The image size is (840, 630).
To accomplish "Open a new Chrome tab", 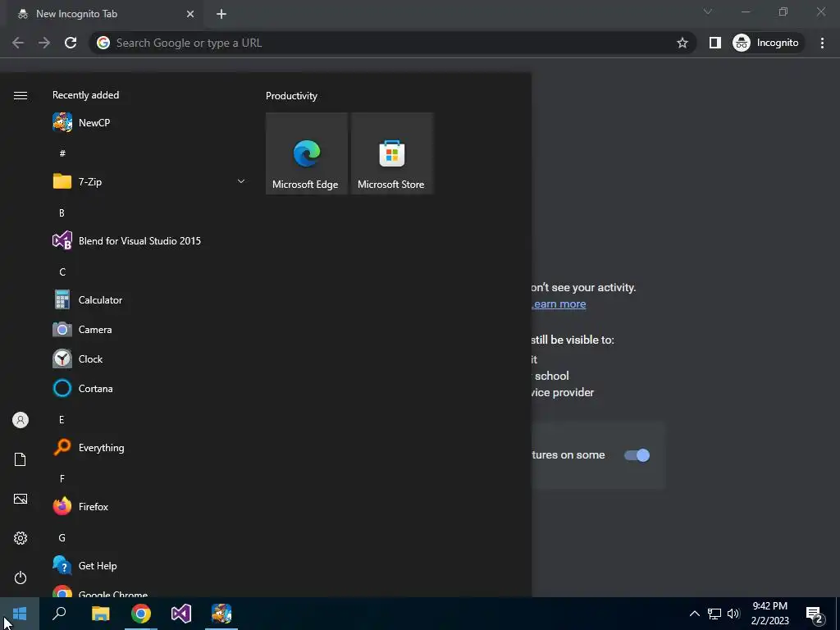I will click(221, 14).
